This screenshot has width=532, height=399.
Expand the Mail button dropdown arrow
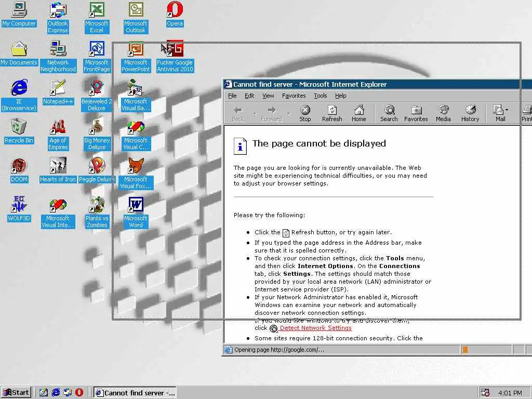507,110
